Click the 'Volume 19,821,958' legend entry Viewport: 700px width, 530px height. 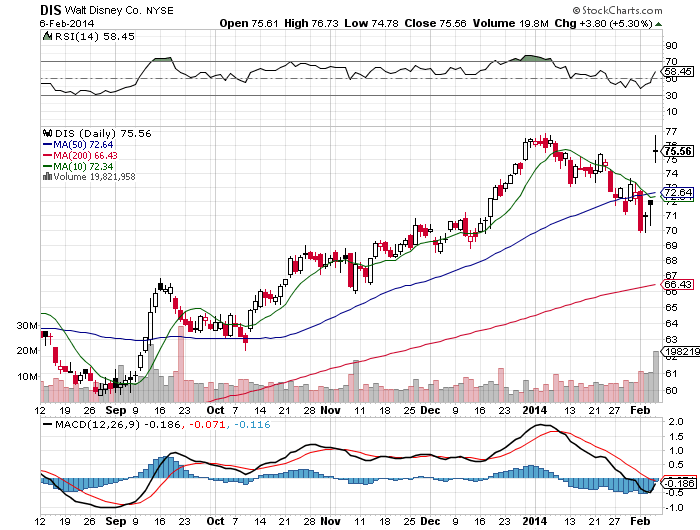(94, 177)
